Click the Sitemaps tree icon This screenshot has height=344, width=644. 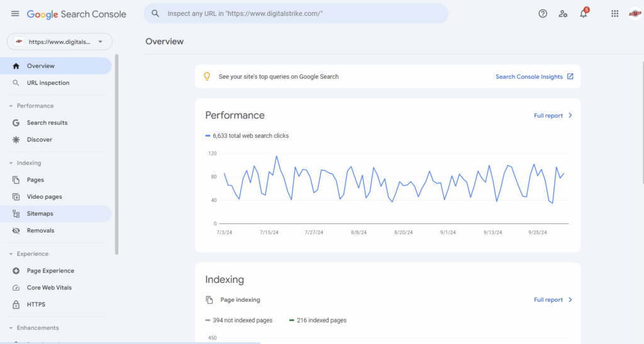click(x=16, y=213)
